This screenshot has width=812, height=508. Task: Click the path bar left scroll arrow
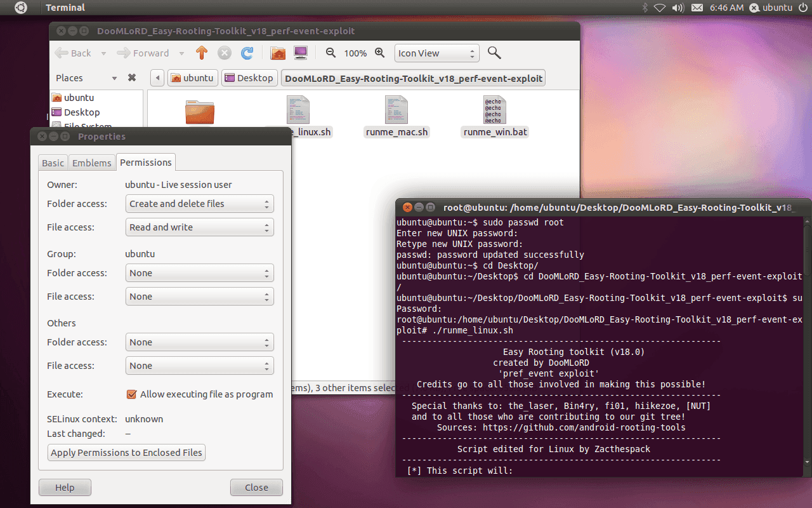pyautogui.click(x=157, y=78)
